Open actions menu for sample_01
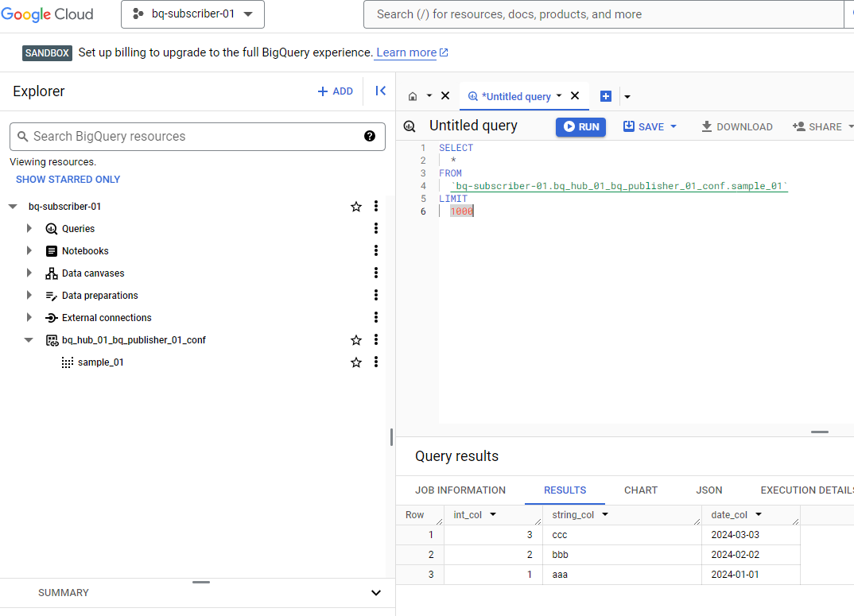The image size is (854, 616). click(x=376, y=362)
